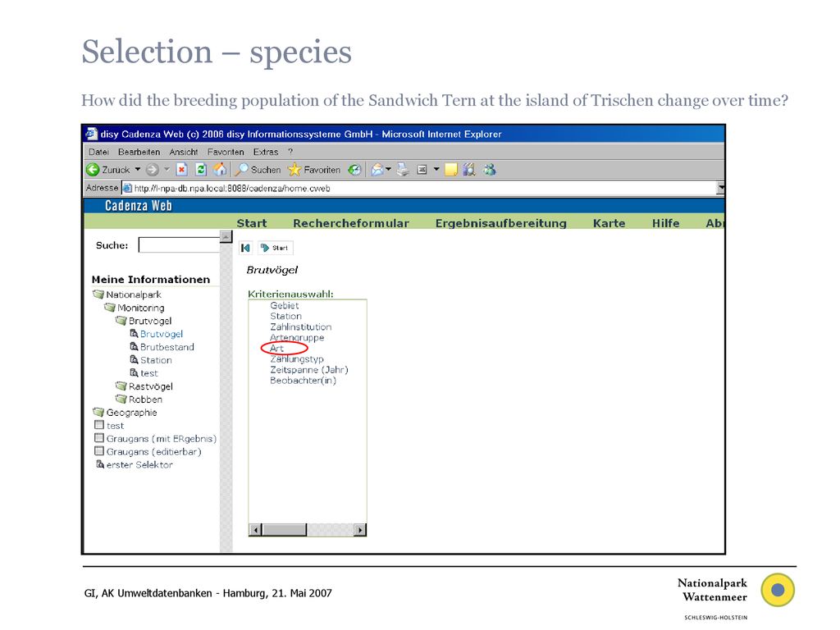Click the History globe-clock icon
The image size is (840, 630).
354,170
